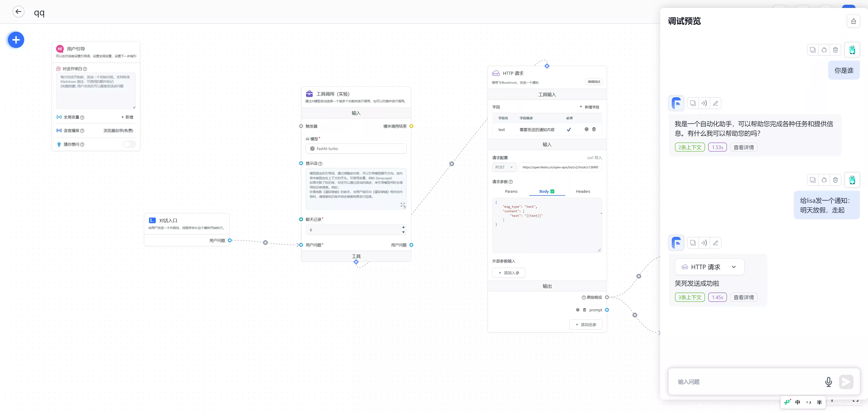Click 查看详情 on the last reply
This screenshot has height=412, width=868.
[743, 297]
